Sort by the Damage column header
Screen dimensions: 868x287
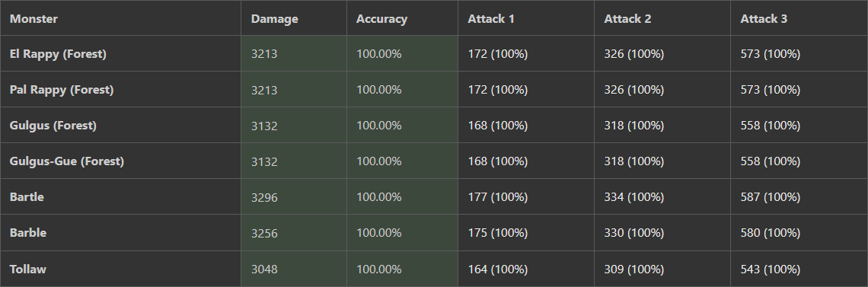pyautogui.click(x=275, y=19)
